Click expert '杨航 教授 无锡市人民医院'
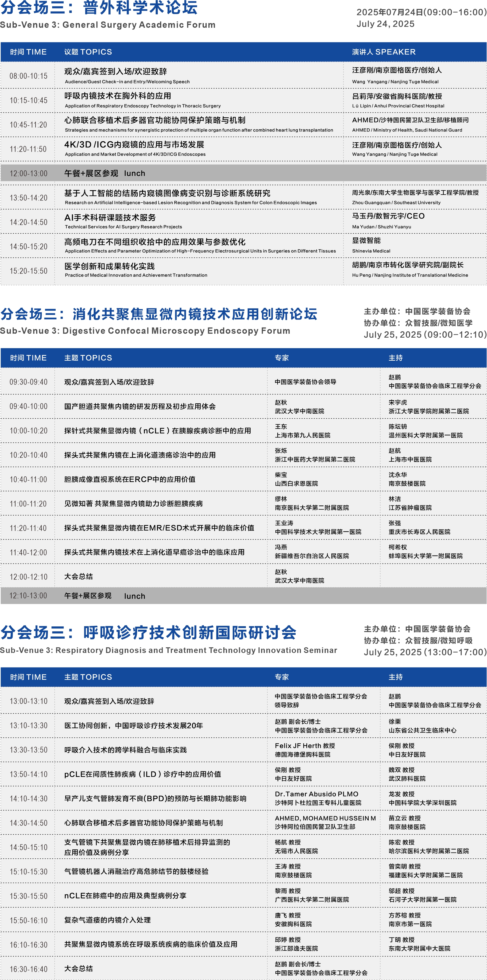487x980 pixels. point(296,846)
